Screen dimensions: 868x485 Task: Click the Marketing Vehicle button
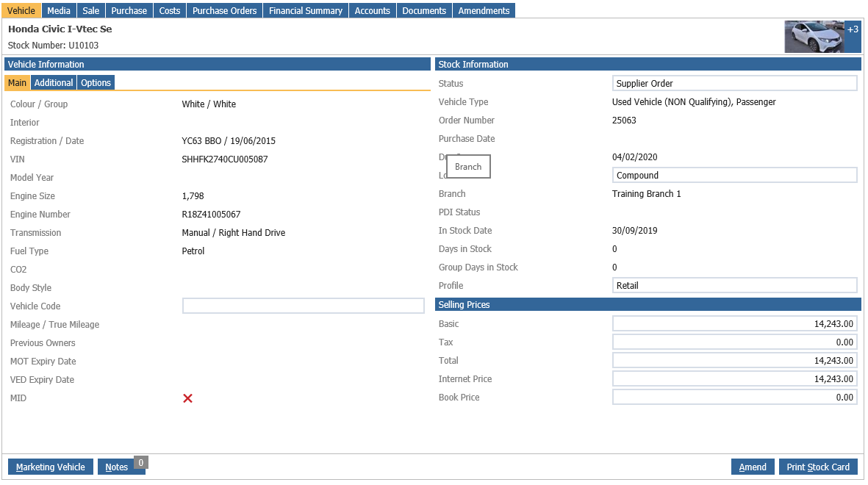click(51, 467)
